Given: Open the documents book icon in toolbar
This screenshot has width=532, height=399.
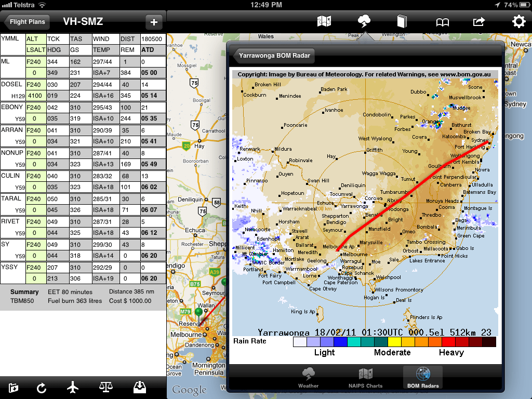Looking at the screenshot, I should [401, 21].
